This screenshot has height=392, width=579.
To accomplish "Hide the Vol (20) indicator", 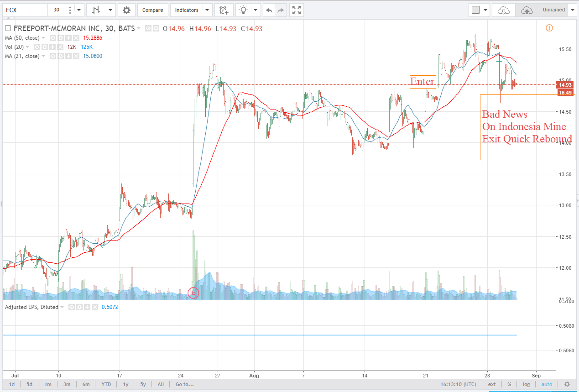I will (x=37, y=47).
